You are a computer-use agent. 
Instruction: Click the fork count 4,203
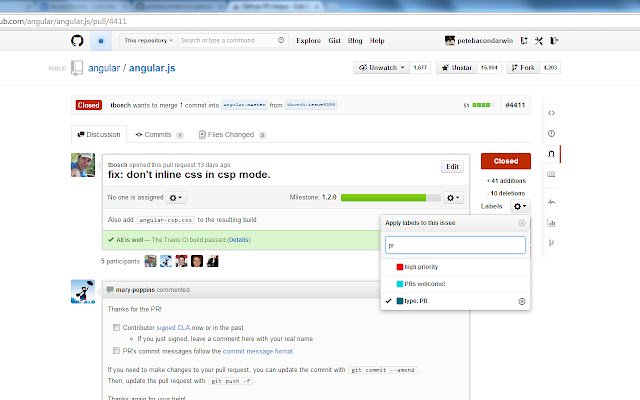point(550,67)
